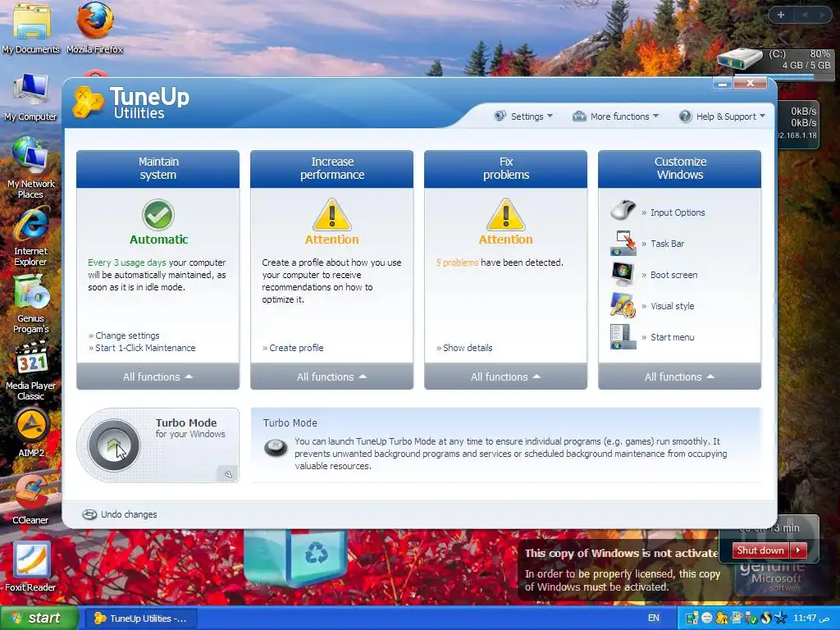Screen dimensions: 840x630
Task: Click the Increase performance warning triangle
Action: (x=331, y=215)
